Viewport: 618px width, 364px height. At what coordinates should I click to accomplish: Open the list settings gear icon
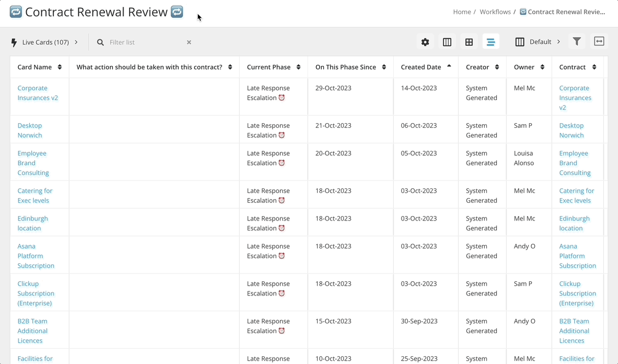425,41
